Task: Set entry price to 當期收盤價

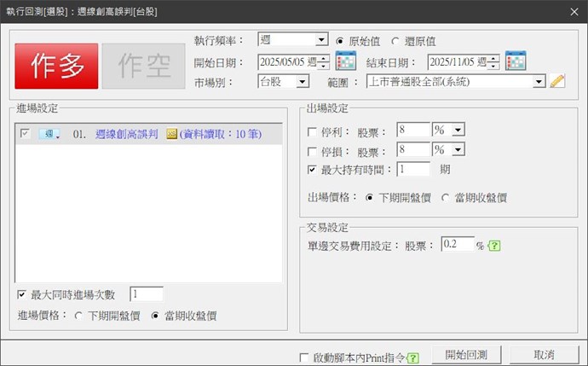Action: pos(155,316)
